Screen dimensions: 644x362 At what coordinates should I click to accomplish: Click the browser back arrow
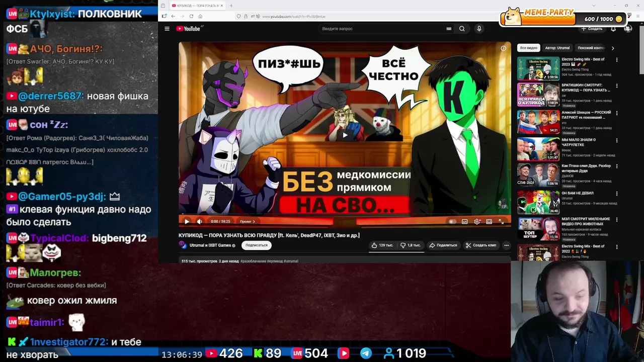coord(173,16)
